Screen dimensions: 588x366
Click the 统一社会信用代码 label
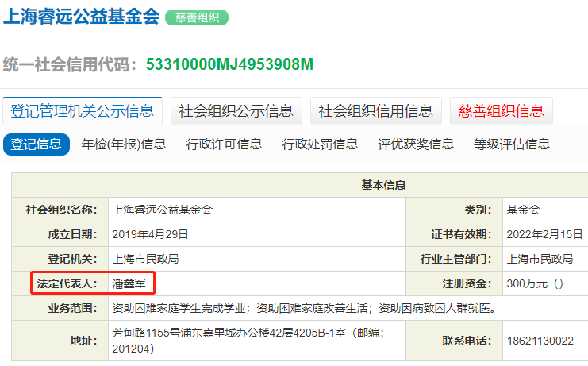[70, 64]
